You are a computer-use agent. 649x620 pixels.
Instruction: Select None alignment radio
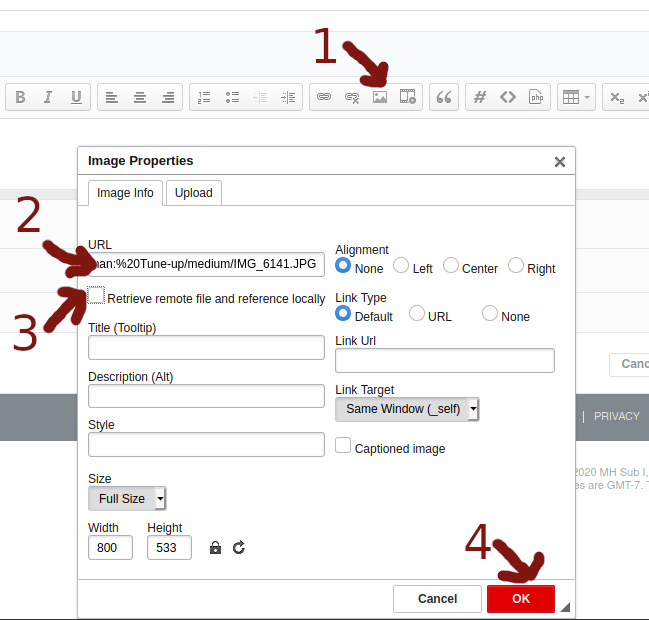coord(343,265)
